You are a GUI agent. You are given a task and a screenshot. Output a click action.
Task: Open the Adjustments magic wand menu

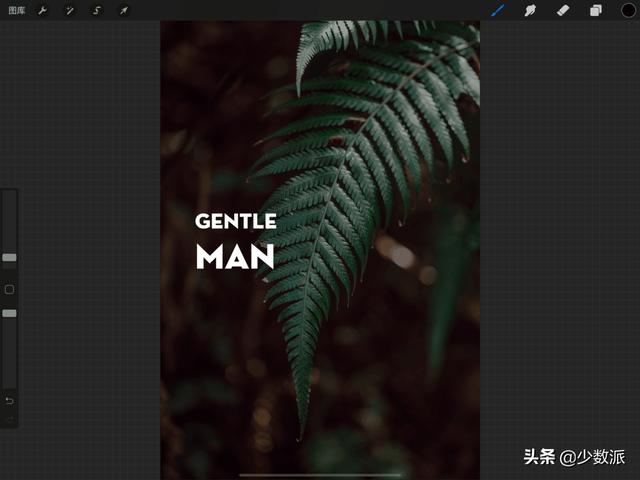(x=70, y=10)
